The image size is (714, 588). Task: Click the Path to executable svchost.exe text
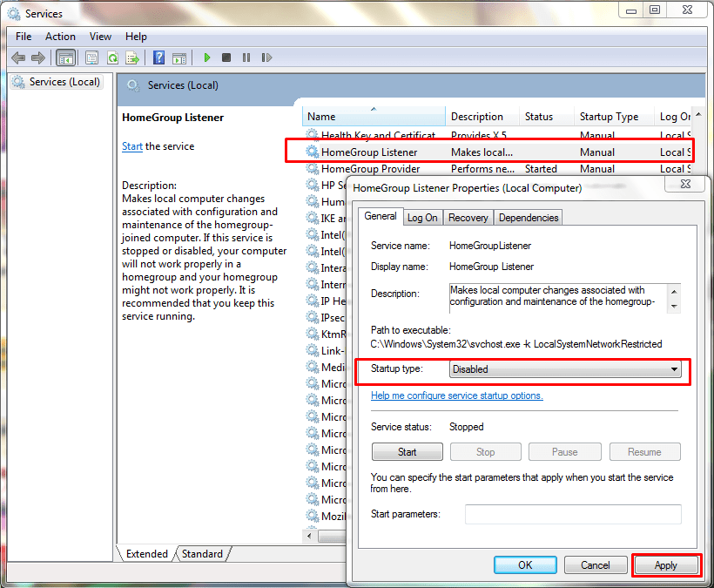pos(516,344)
